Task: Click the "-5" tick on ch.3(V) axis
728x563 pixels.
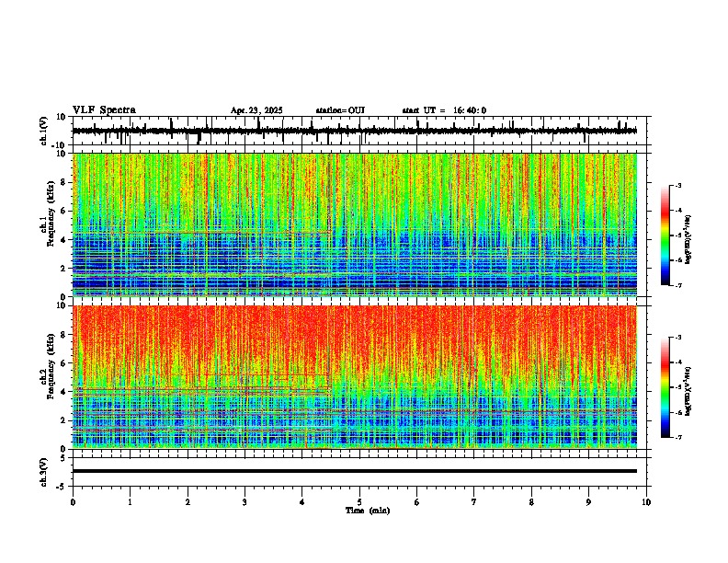Action: pos(62,486)
